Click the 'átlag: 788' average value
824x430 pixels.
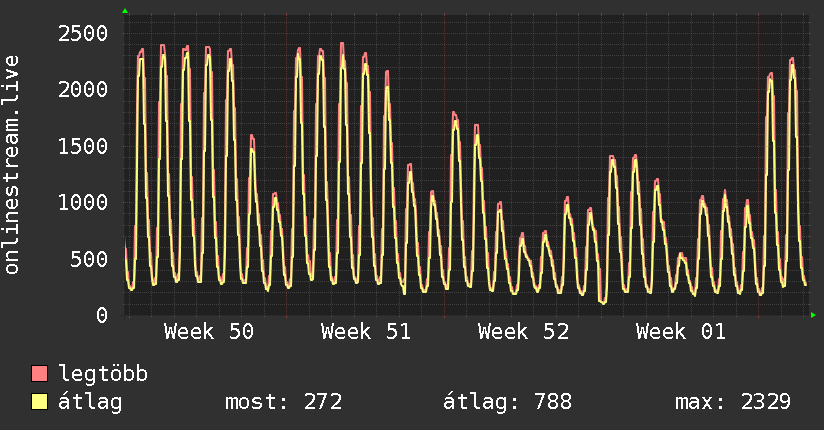[507, 402]
